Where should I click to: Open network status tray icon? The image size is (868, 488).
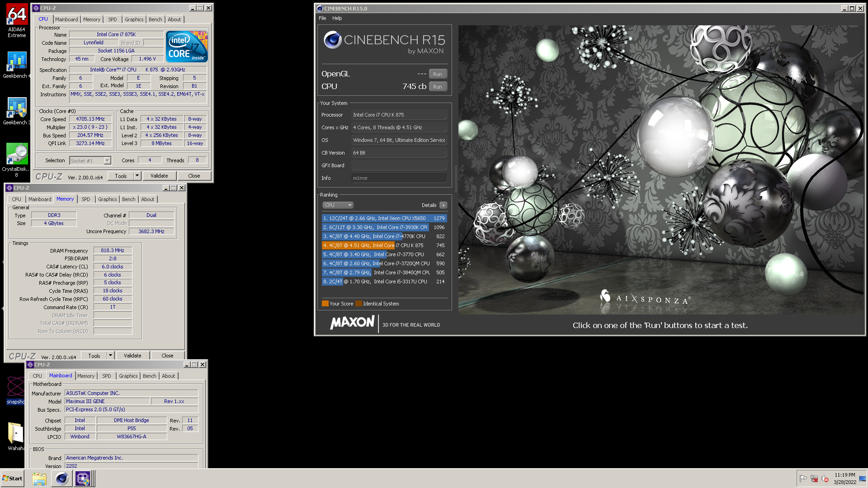tap(814, 479)
